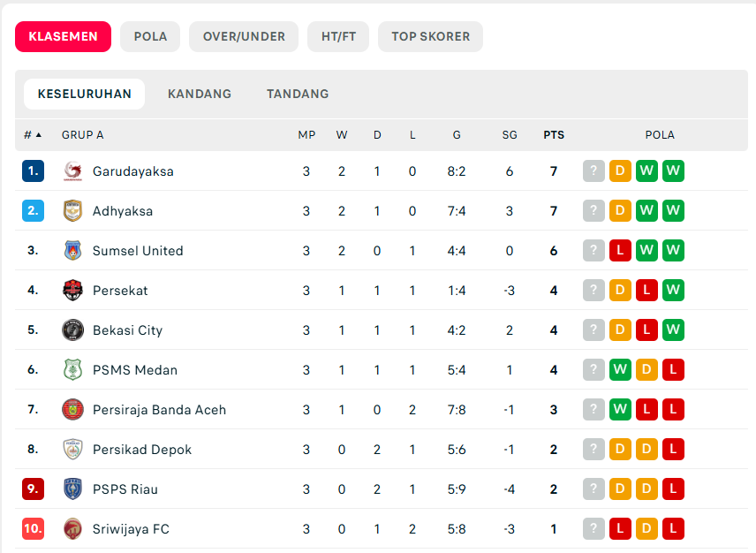
Task: Click the Persekat club logo
Action: pos(72,291)
